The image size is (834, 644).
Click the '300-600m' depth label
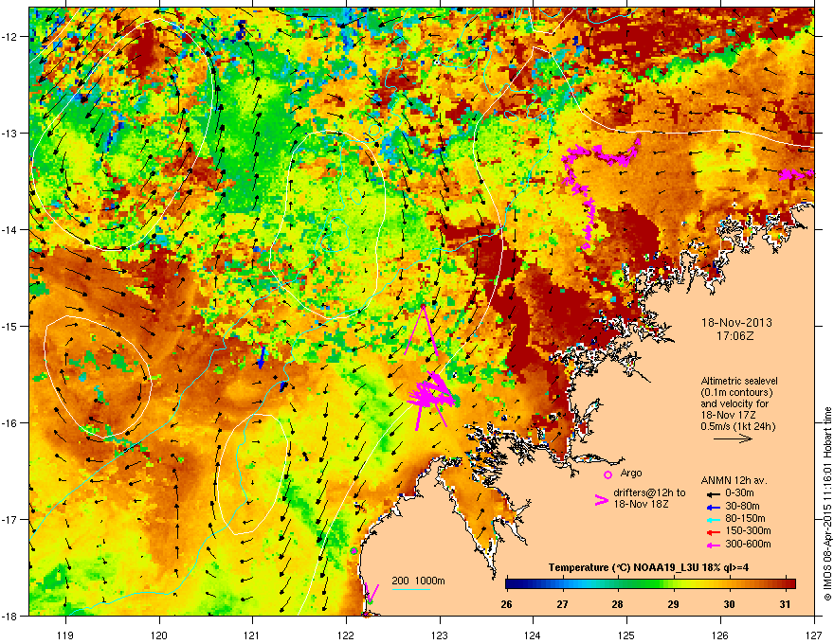click(x=748, y=545)
